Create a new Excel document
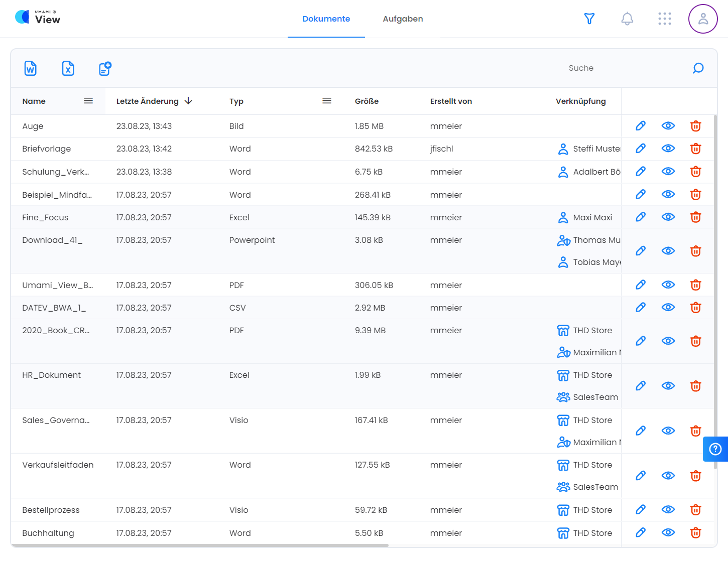Screen dimensions: 728x562 point(68,68)
